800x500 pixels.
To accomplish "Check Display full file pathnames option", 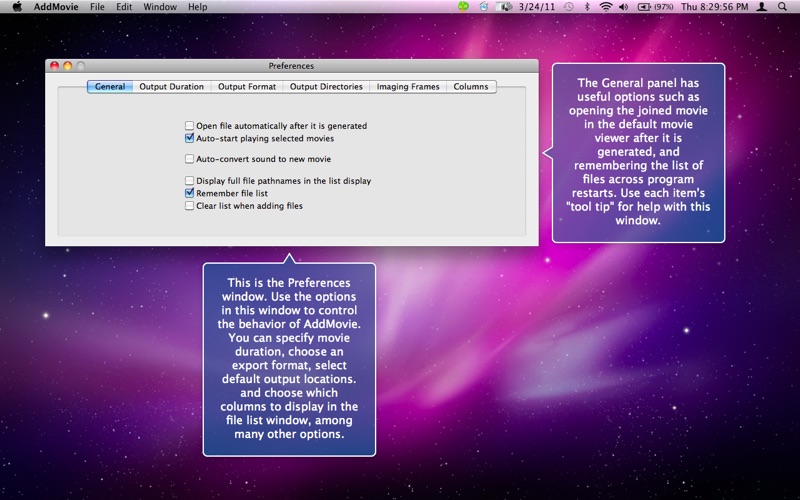I will click(x=189, y=181).
